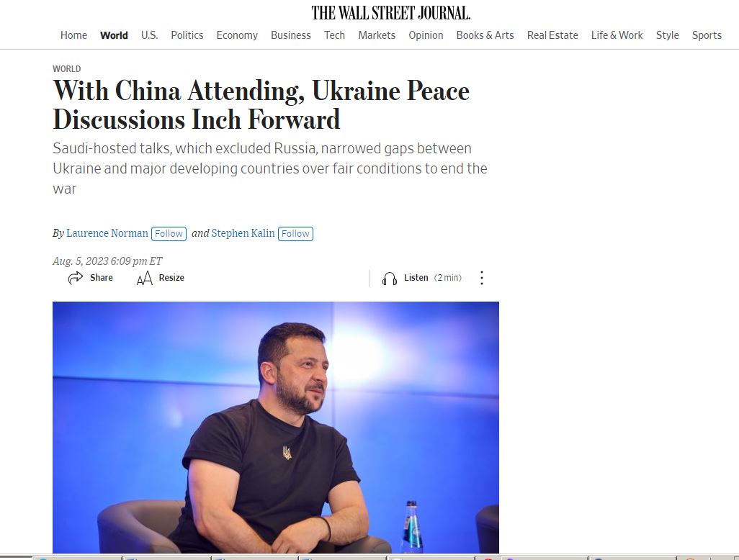Open the Economy section
Screen dimensions: 739x560
pyautogui.click(x=237, y=35)
